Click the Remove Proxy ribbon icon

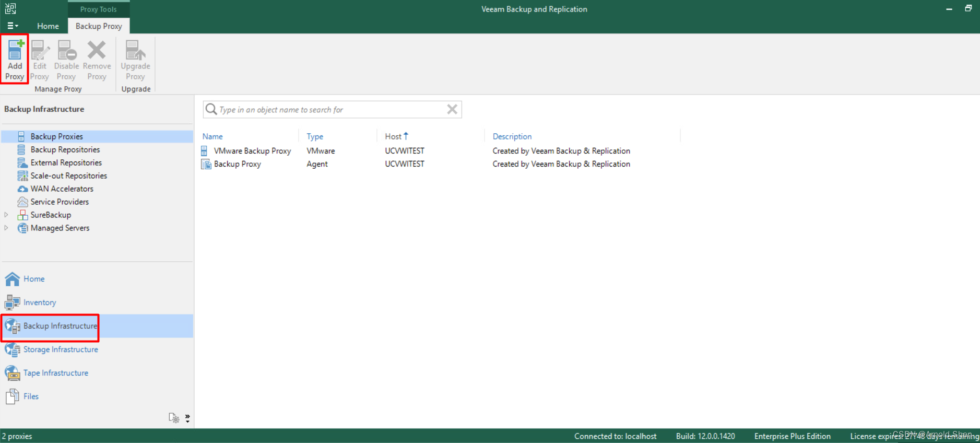point(97,50)
